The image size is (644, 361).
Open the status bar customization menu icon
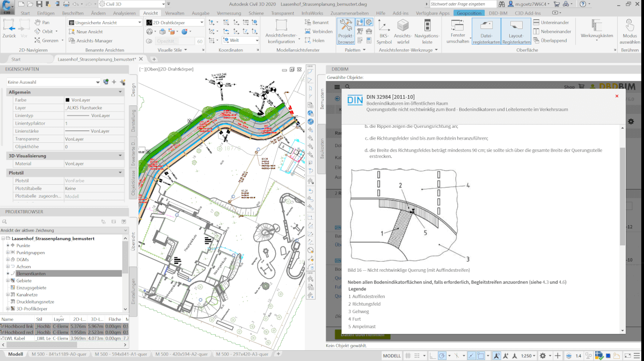pyautogui.click(x=636, y=356)
